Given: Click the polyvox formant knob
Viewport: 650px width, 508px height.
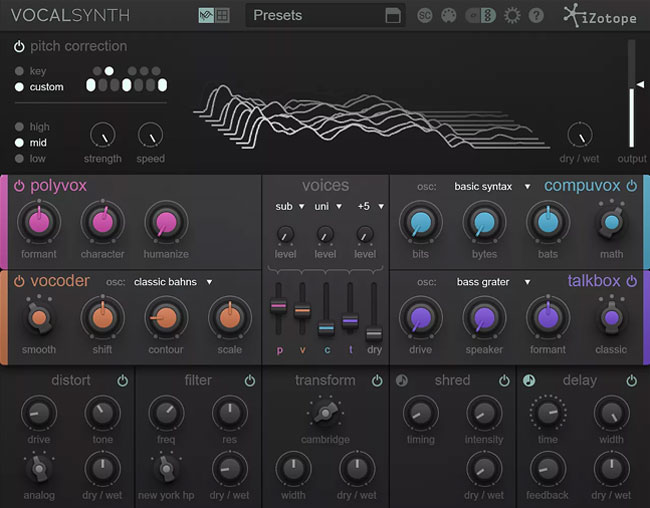Looking at the screenshot, I should [39, 222].
